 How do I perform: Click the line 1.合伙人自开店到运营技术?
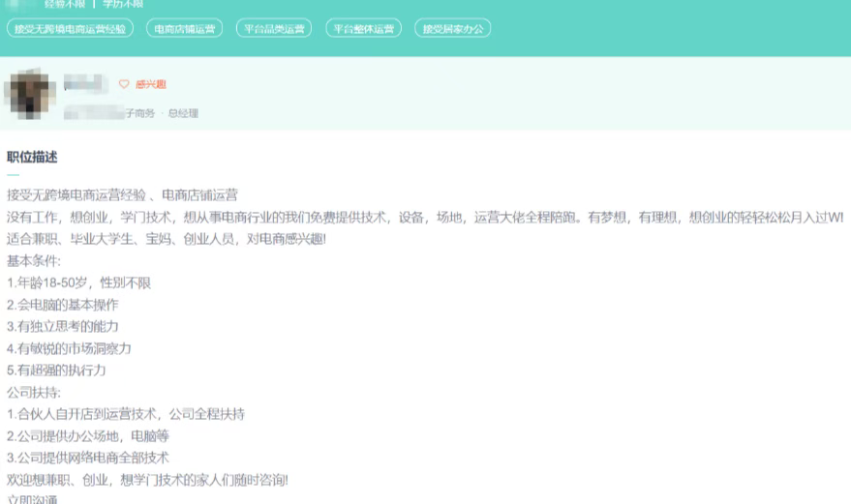pos(125,414)
